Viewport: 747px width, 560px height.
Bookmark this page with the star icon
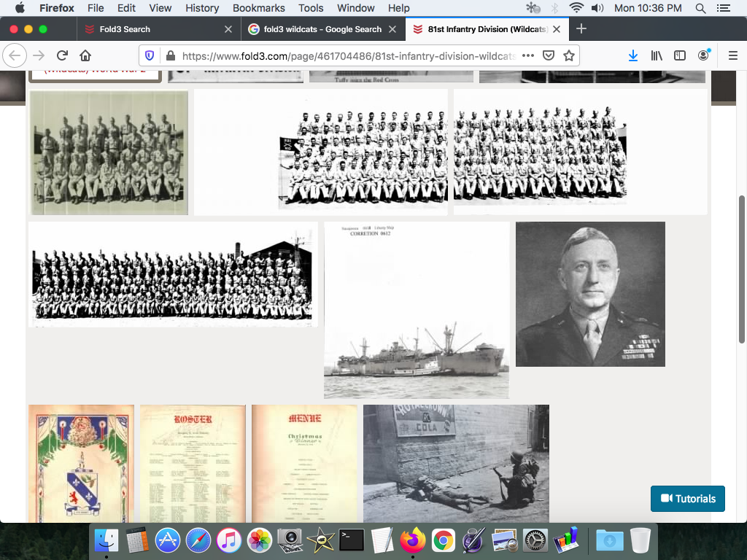click(x=569, y=55)
